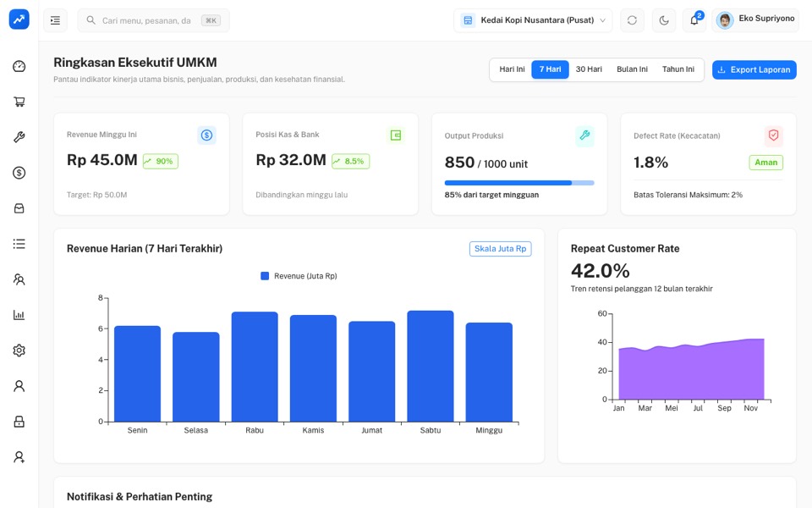Click the Export Laporan button
Viewport: 812px width, 508px height.
[754, 70]
